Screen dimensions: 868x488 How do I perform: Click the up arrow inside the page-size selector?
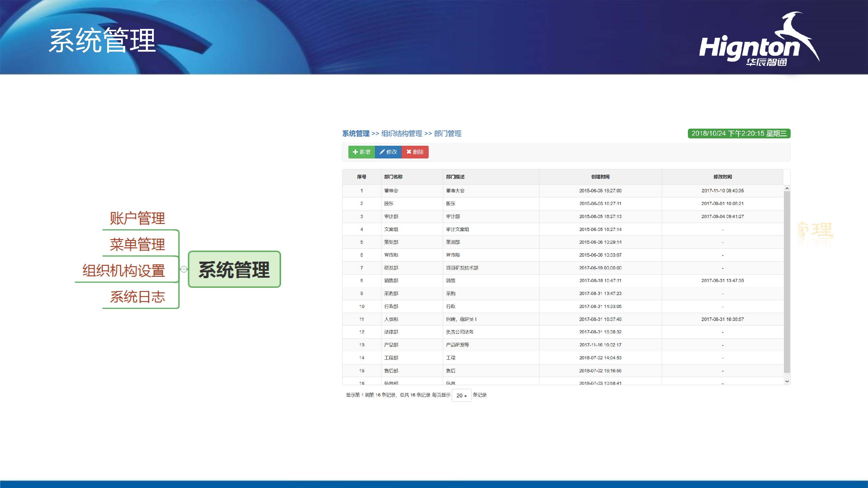[x=465, y=395]
